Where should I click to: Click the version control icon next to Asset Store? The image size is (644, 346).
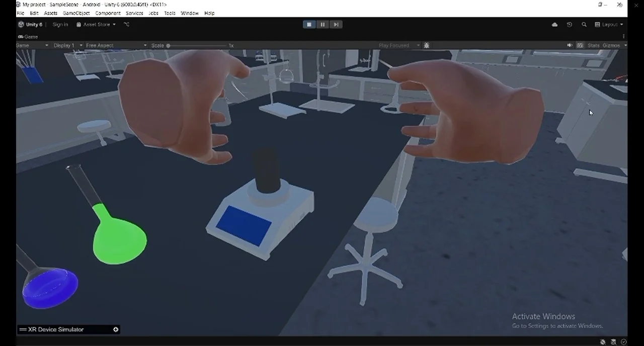coord(126,24)
